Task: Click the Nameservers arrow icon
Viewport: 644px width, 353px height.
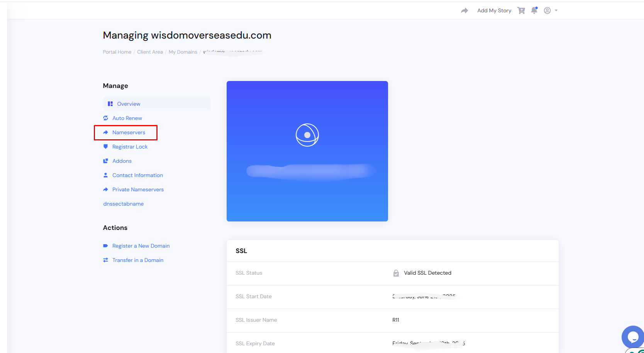Action: click(x=106, y=132)
